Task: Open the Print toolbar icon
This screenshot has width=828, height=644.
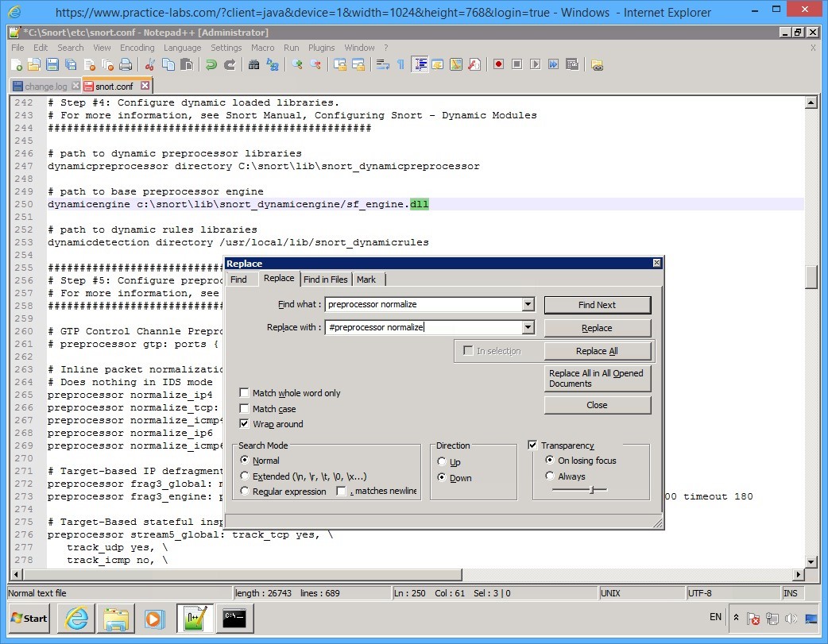Action: pos(126,64)
